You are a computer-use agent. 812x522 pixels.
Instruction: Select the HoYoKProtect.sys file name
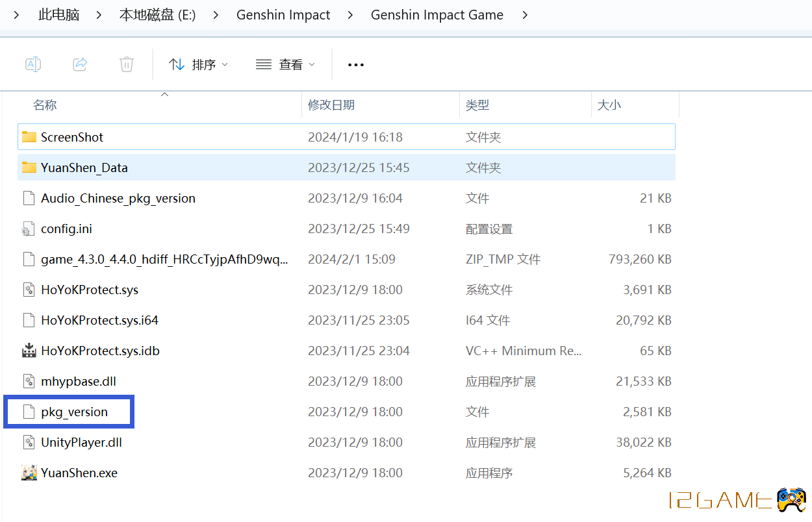point(90,290)
